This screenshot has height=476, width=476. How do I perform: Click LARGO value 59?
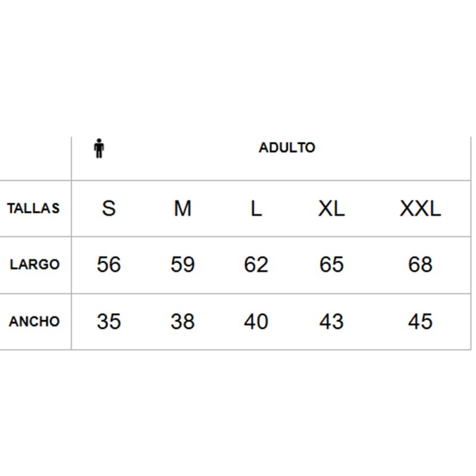coord(183,264)
